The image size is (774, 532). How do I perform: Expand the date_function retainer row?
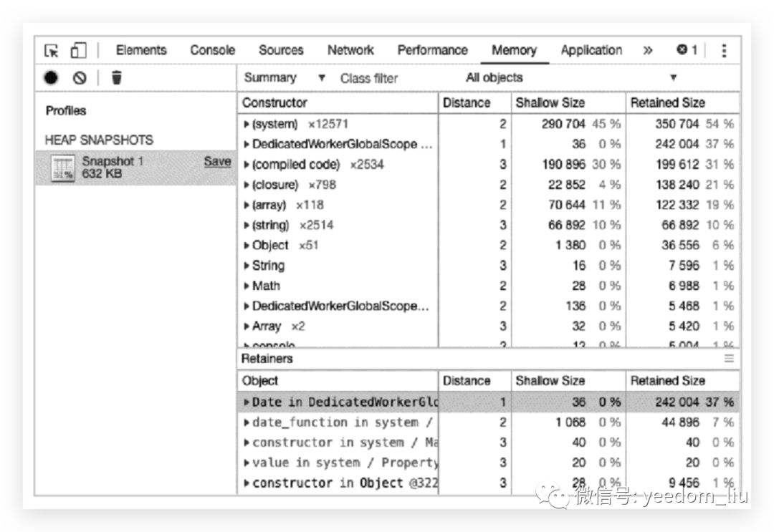pyautogui.click(x=247, y=423)
